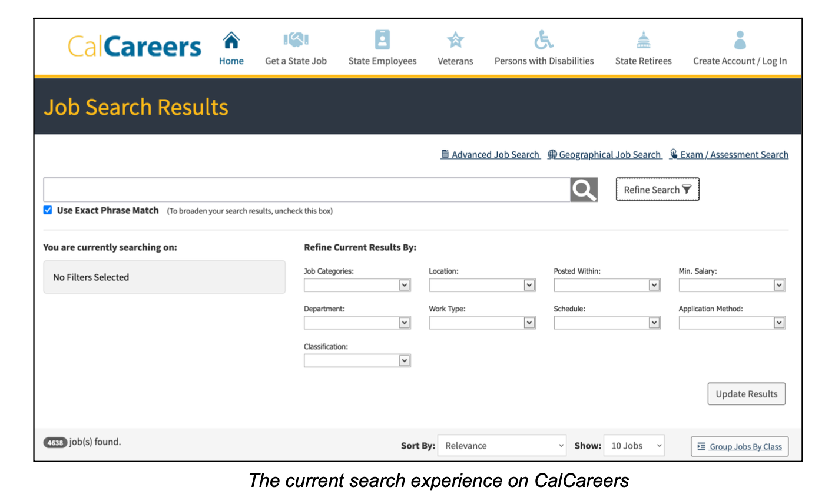This screenshot has height=504, width=835.
Task: Change Show to a different job count
Action: pos(634,446)
